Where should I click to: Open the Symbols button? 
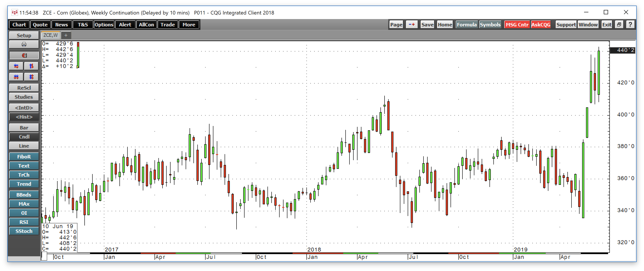click(490, 24)
